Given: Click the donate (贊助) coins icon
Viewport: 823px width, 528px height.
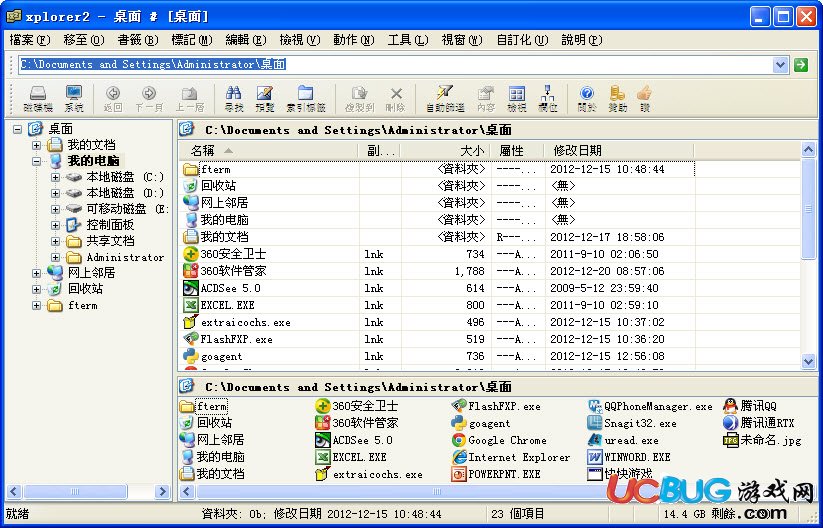Looking at the screenshot, I should (x=617, y=98).
